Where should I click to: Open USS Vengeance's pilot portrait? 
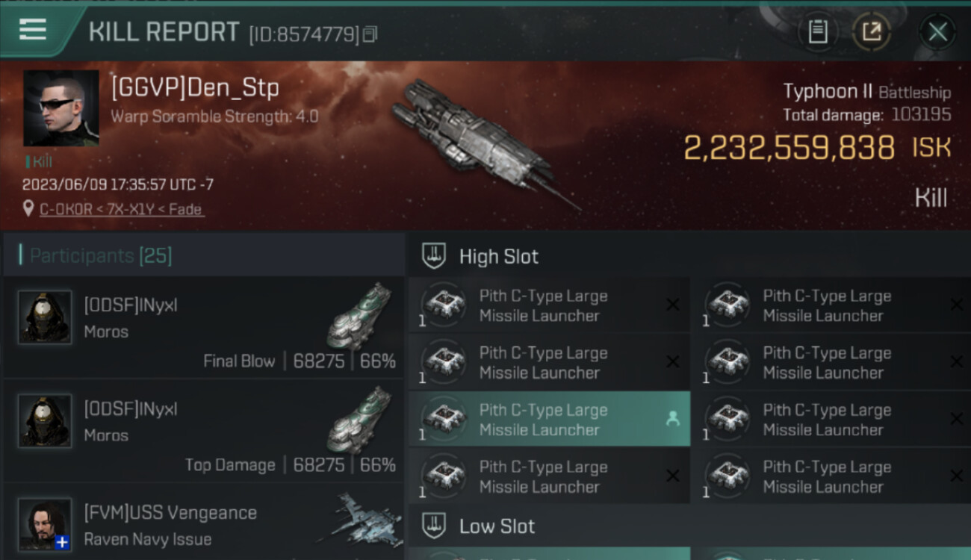[x=45, y=524]
